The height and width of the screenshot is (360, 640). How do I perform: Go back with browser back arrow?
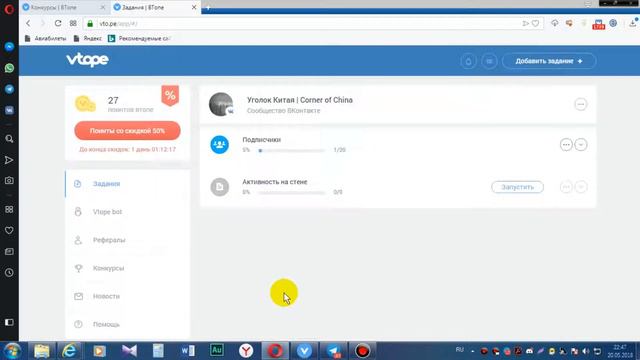[x=28, y=23]
